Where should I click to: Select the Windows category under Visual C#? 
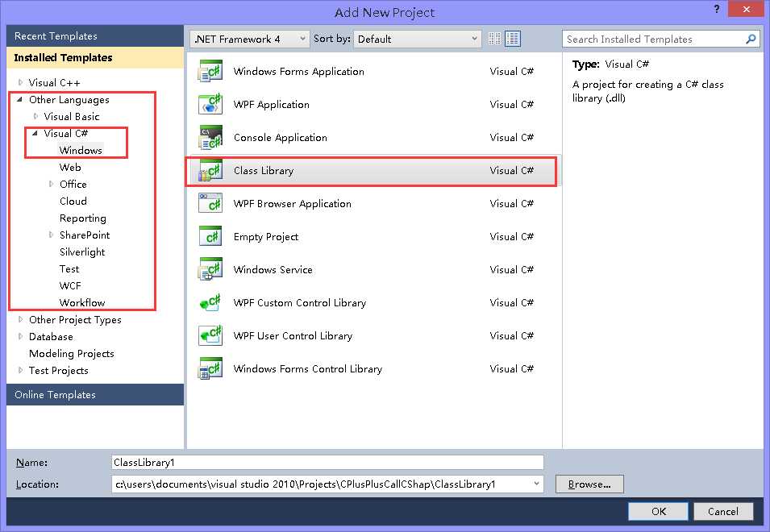81,150
